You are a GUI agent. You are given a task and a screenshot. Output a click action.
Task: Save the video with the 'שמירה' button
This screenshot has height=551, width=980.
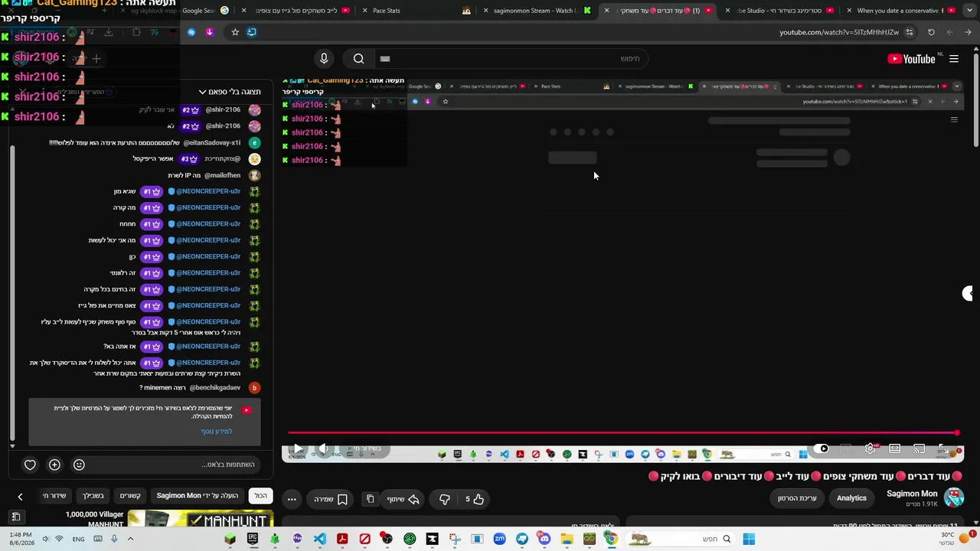(x=331, y=499)
